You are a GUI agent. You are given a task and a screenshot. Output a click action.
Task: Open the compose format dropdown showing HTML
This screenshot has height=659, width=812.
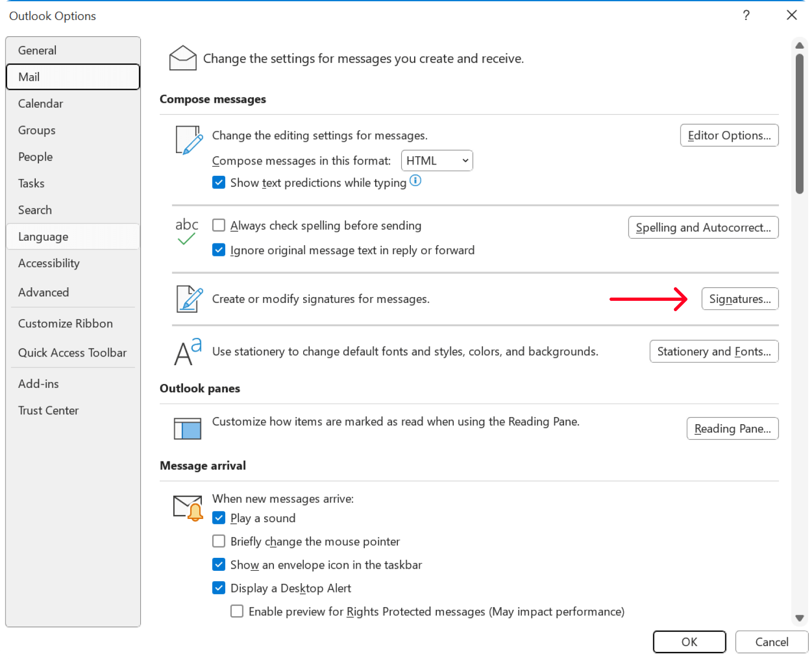[x=436, y=160]
